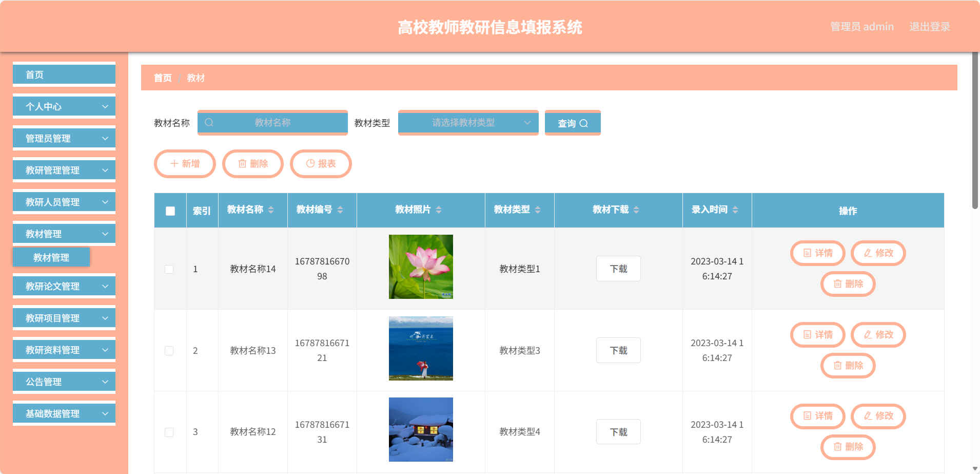
Task: Click 首页 in the breadcrumb
Action: click(x=163, y=78)
